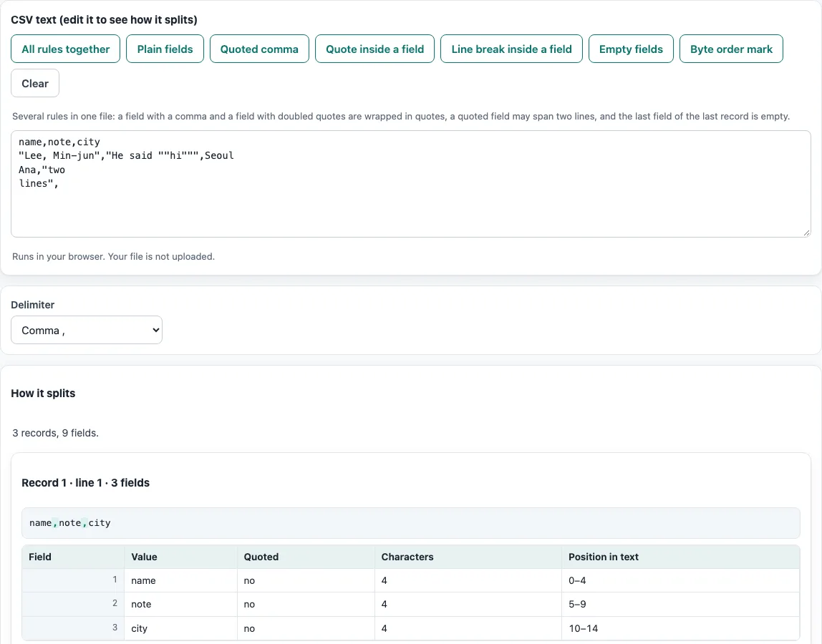Click the "Field" column header
The image size is (822, 644).
tap(73, 557)
